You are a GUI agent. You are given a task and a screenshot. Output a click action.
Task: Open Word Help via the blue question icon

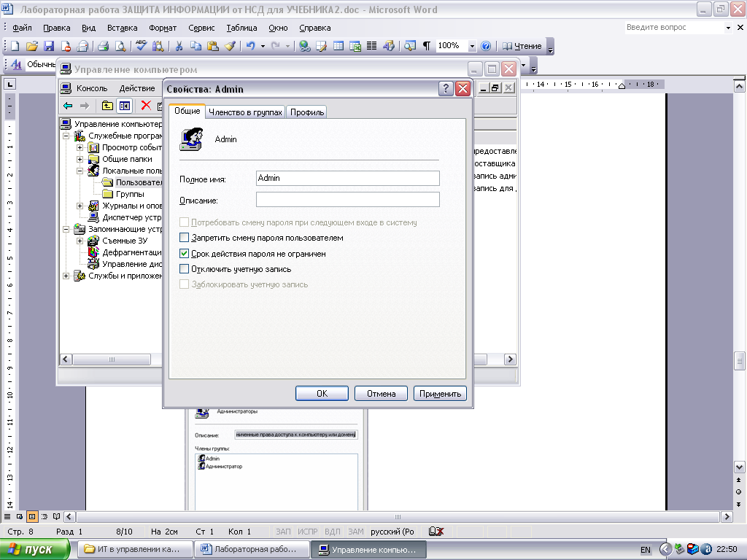click(486, 46)
